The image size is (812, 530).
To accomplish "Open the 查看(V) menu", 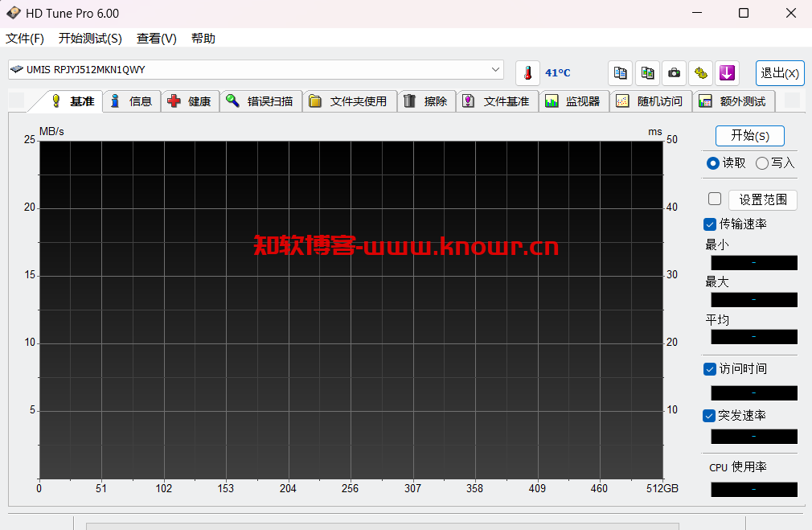I will coord(157,39).
